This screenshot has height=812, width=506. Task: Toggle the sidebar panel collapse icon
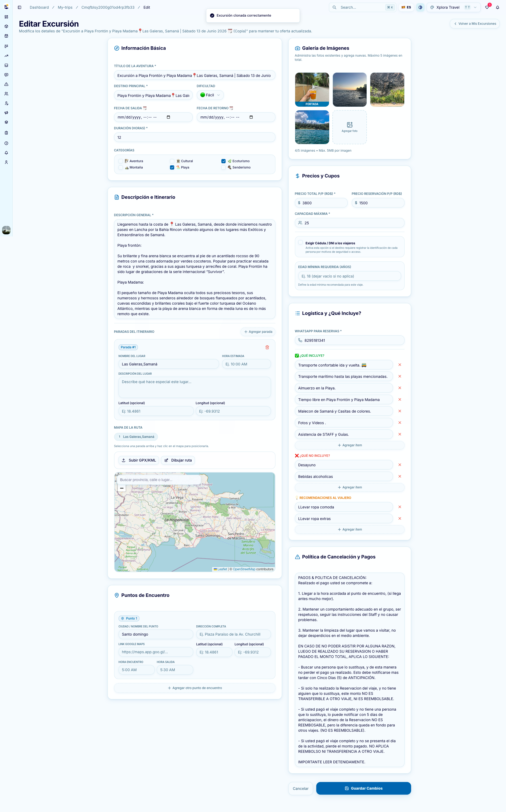point(20,7)
